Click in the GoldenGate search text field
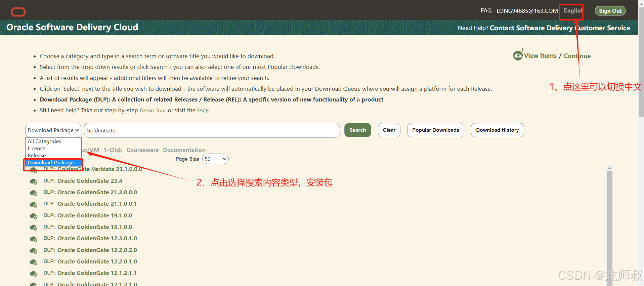This screenshot has width=644, height=286. click(212, 130)
